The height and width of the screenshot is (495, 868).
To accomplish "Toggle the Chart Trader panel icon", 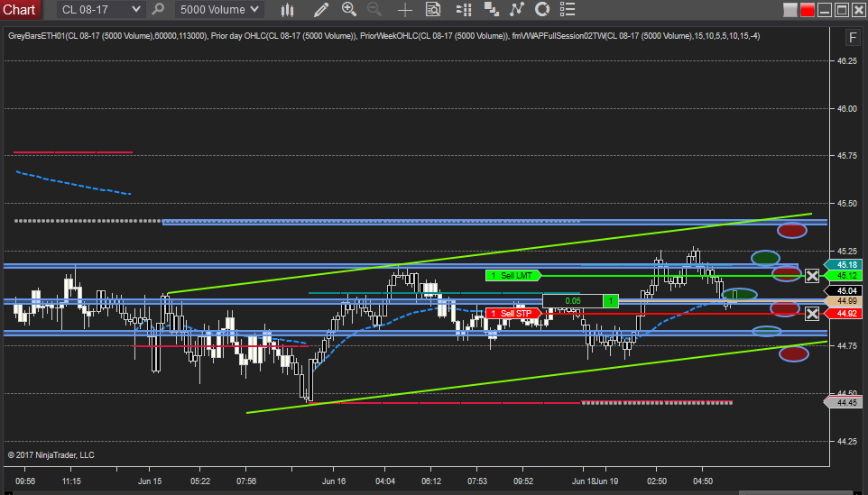I will (x=464, y=9).
